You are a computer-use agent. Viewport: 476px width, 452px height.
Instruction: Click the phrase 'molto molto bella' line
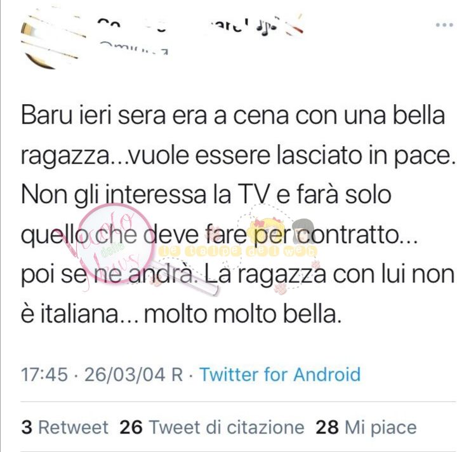tap(242, 314)
